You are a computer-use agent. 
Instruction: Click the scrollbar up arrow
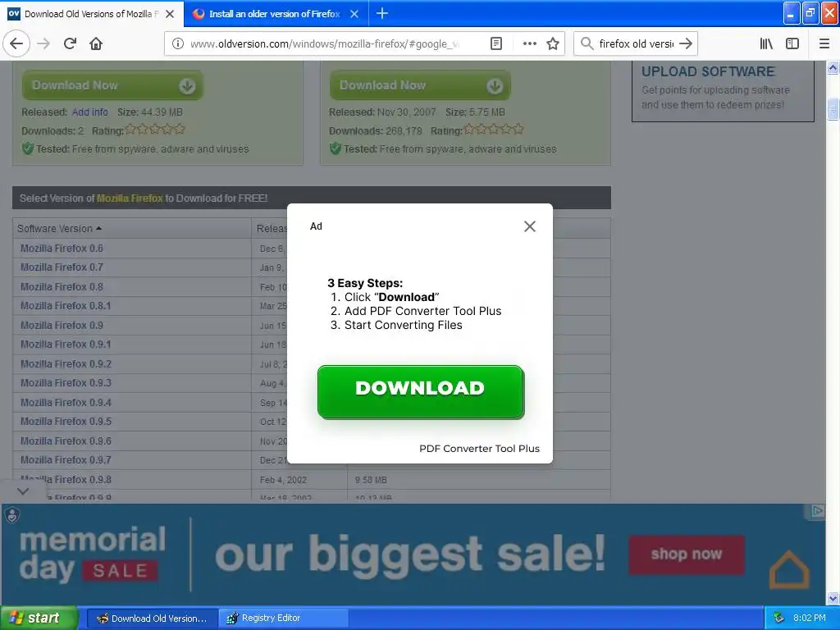coord(833,67)
